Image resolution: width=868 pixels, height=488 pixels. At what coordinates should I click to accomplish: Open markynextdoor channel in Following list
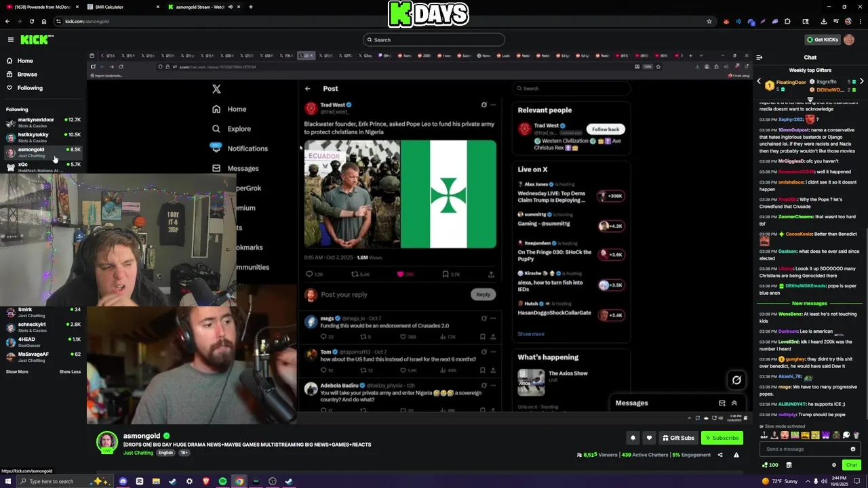point(43,123)
